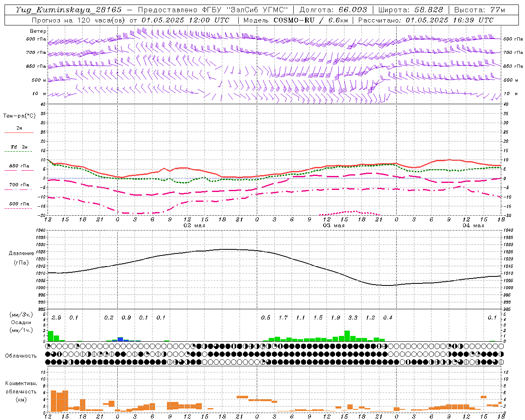Click the '700 гПа' temperature legend entry
Viewport: 525px width, 420px height.
pyautogui.click(x=19, y=187)
